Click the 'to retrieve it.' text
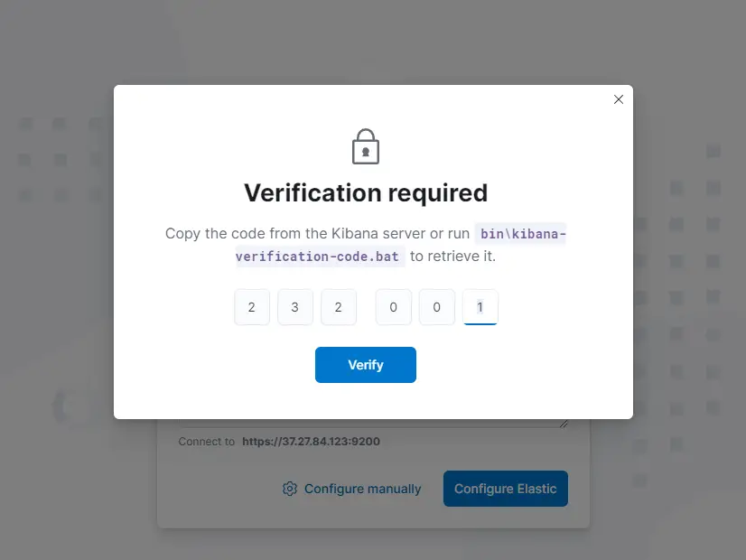 coord(453,257)
